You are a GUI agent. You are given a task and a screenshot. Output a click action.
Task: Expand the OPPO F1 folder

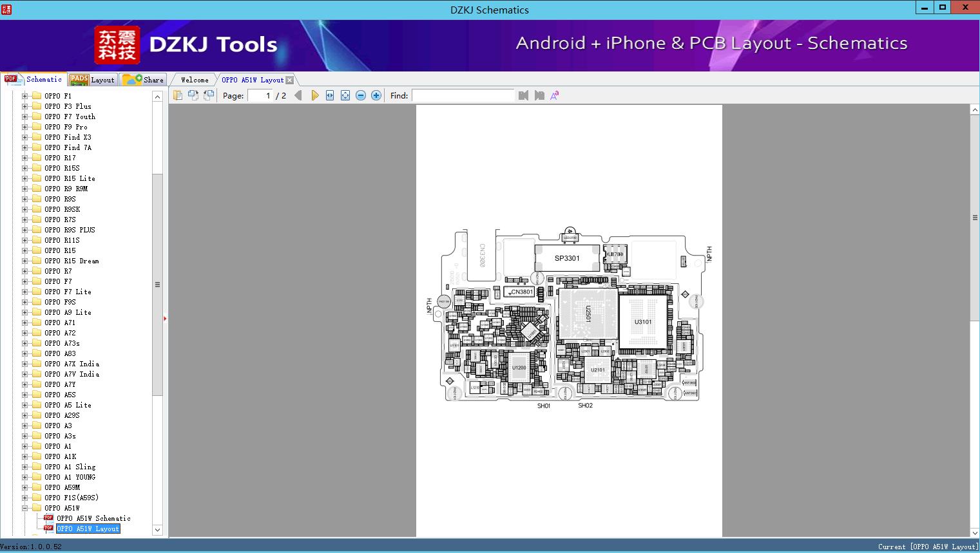point(25,96)
